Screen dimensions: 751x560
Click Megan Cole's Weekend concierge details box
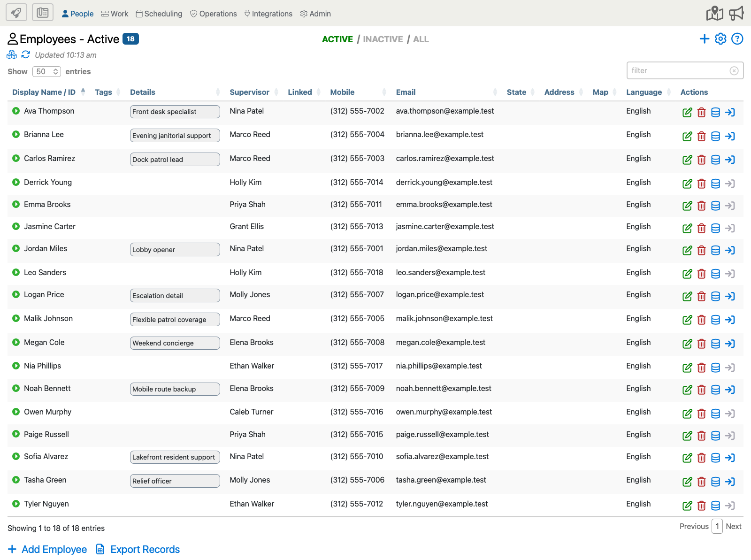pos(175,343)
